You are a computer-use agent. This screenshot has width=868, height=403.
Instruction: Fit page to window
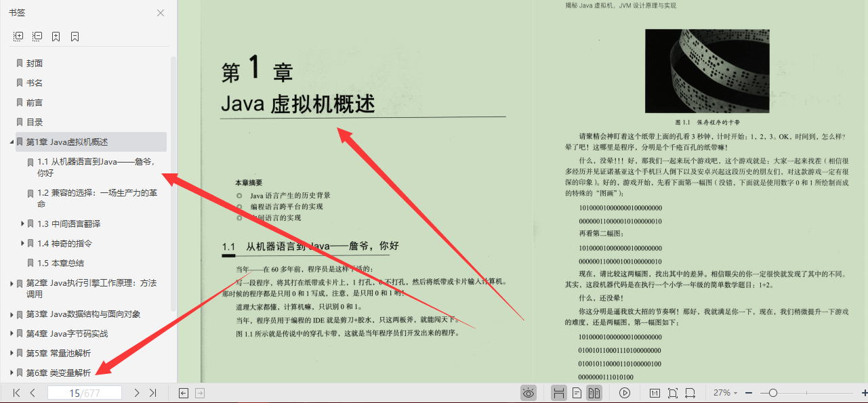coord(673,393)
